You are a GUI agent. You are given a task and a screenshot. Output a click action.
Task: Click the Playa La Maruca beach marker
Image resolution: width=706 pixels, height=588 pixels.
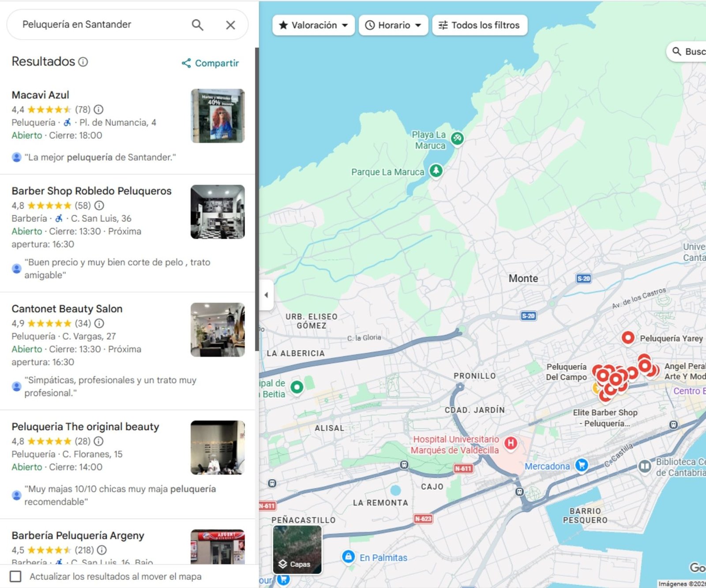458,139
